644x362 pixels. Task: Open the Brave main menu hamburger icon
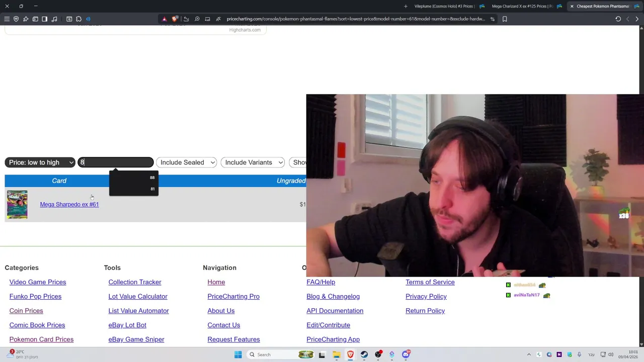click(7, 19)
